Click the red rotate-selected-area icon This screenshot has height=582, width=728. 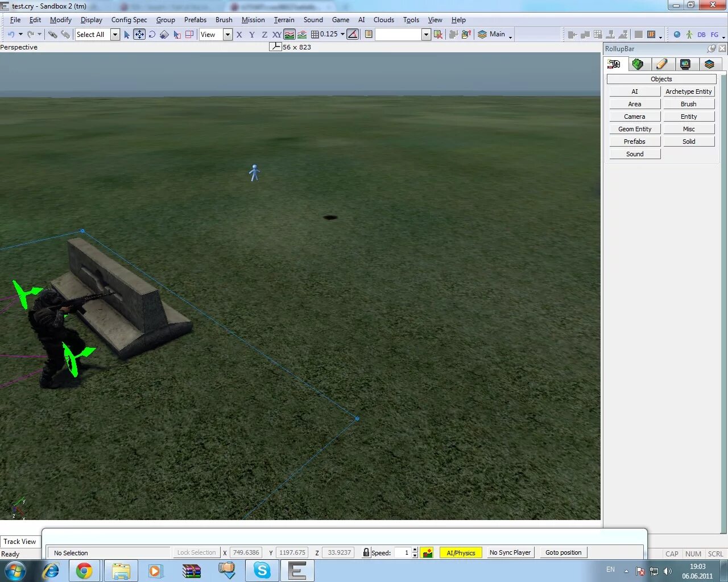point(189,35)
